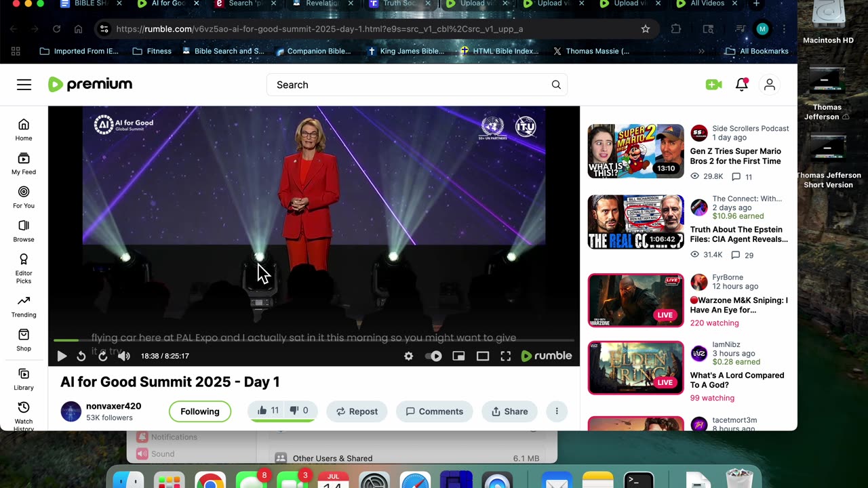Open the green go-live camera icon
Viewport: 868px width, 488px height.
(x=713, y=85)
